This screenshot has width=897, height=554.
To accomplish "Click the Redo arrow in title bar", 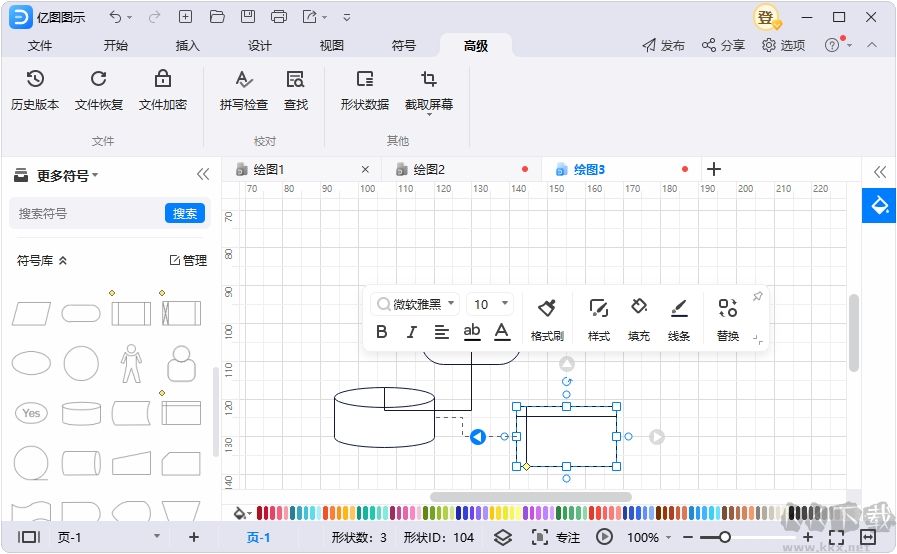I will pyautogui.click(x=154, y=17).
